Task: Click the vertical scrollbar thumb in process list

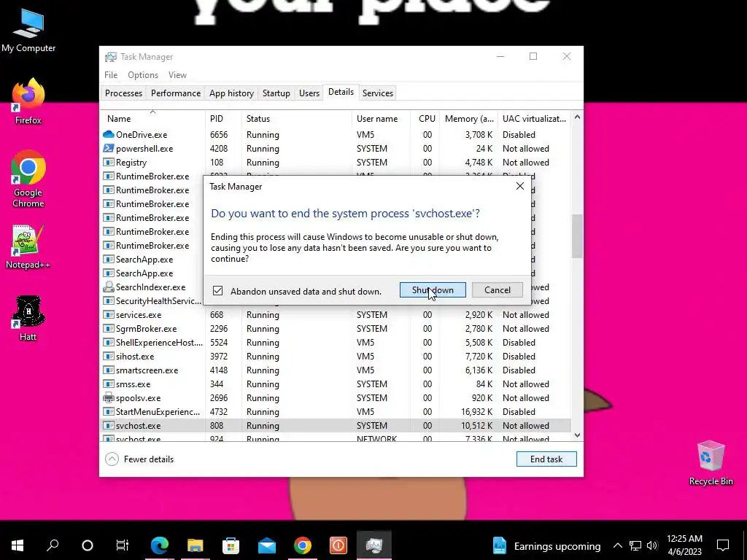Action: [578, 236]
